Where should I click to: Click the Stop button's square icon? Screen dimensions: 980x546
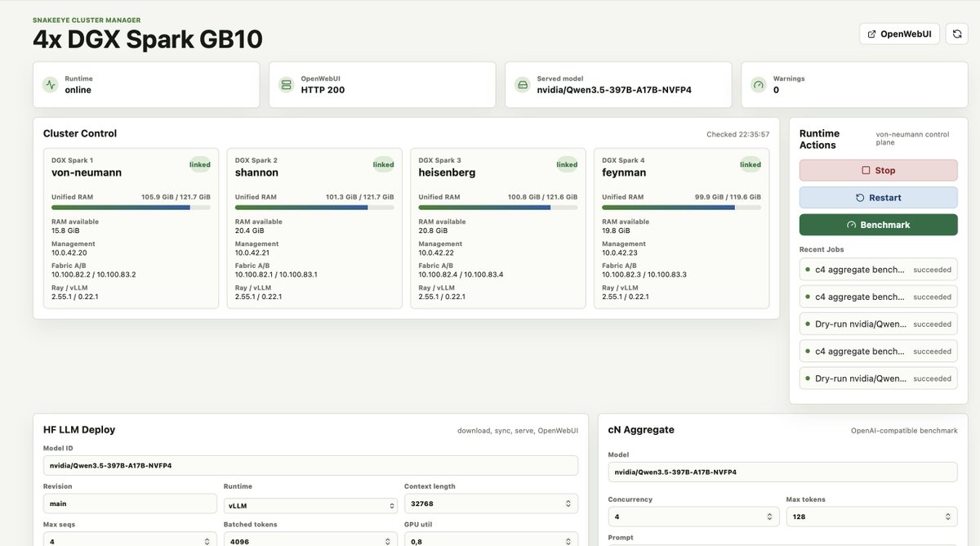(x=866, y=170)
